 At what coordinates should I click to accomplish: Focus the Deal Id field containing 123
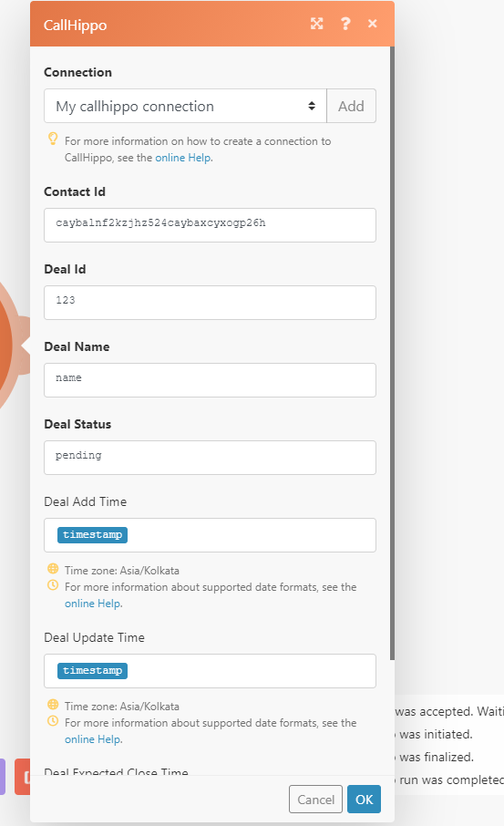[x=210, y=303]
